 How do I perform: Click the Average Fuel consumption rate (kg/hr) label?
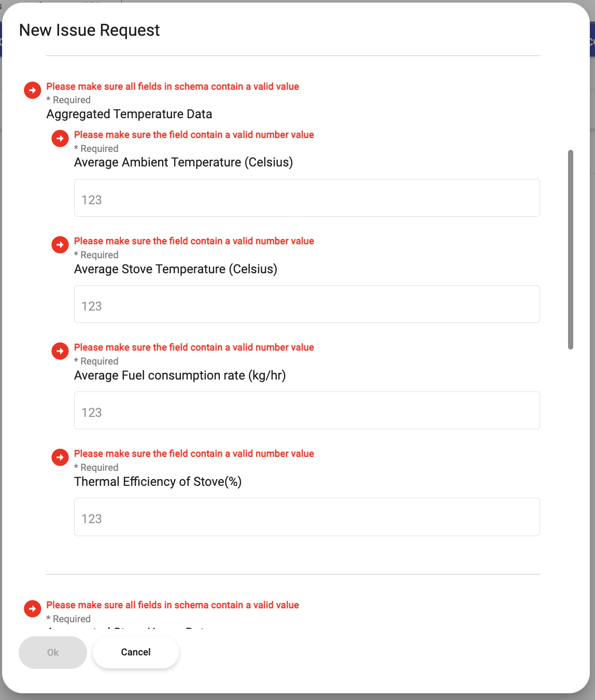point(180,375)
